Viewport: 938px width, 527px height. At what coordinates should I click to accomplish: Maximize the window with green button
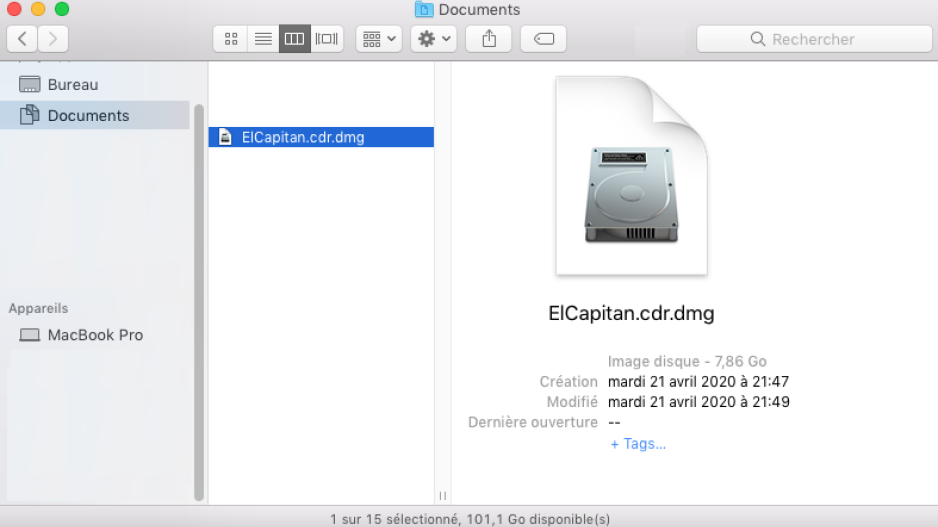(62, 9)
